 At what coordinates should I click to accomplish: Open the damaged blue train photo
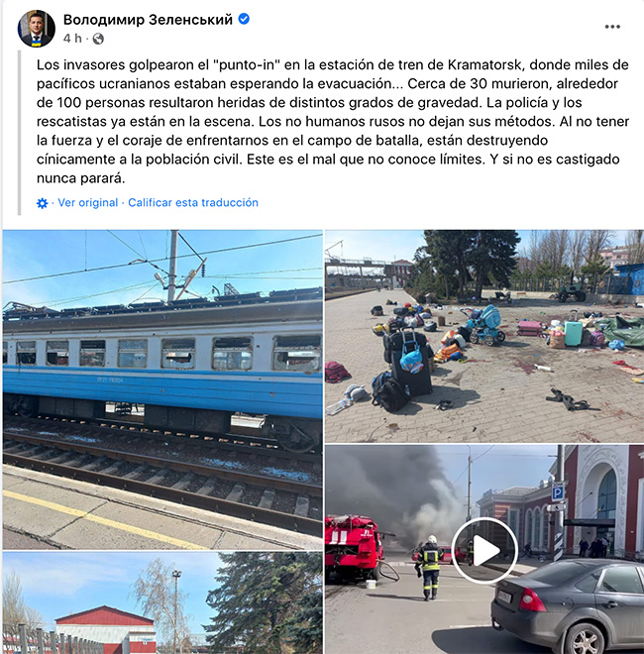point(162,389)
